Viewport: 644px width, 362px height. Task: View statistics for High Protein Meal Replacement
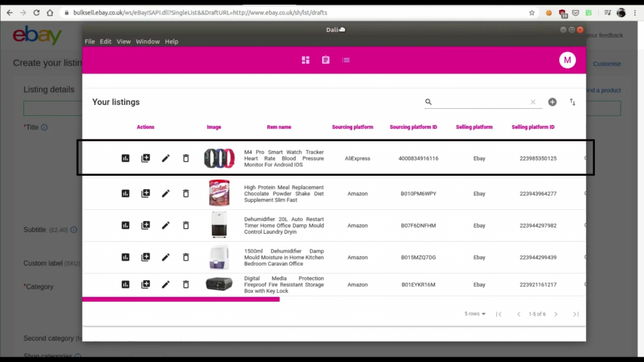[x=125, y=194]
